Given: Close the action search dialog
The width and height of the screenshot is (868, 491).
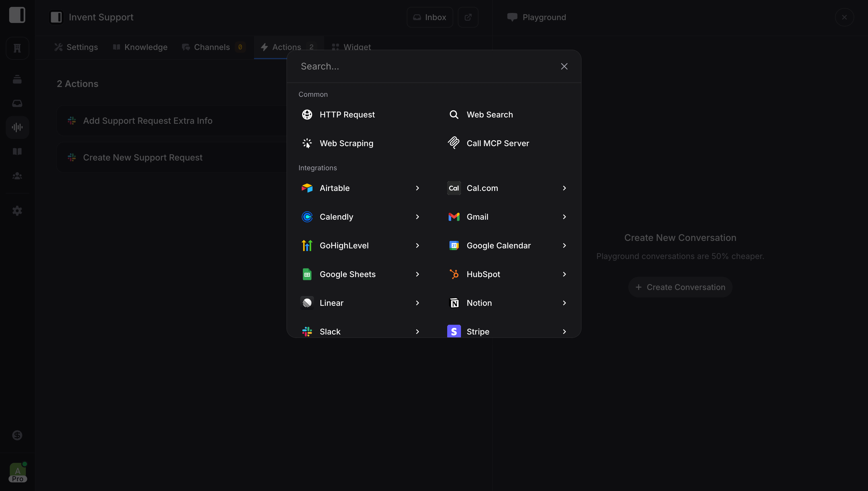Looking at the screenshot, I should (x=564, y=66).
